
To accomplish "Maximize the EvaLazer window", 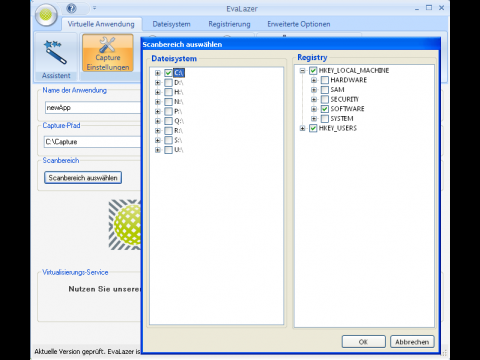I will point(429,8).
